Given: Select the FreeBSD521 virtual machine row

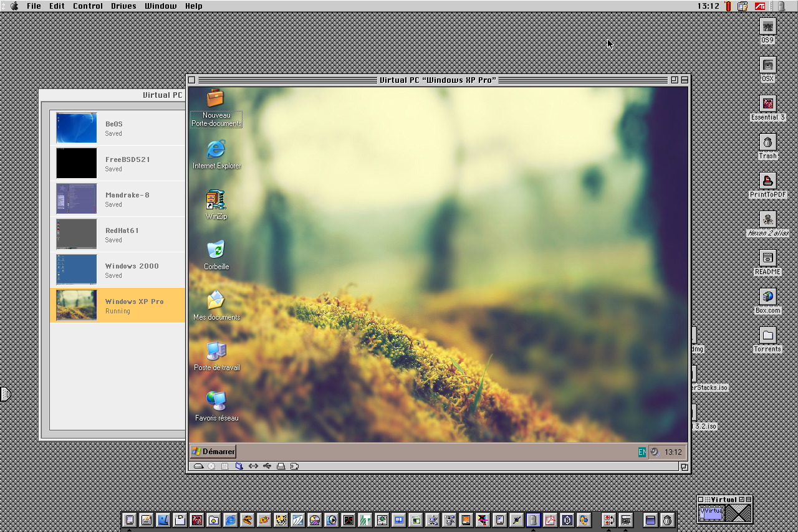Looking at the screenshot, I should click(117, 164).
